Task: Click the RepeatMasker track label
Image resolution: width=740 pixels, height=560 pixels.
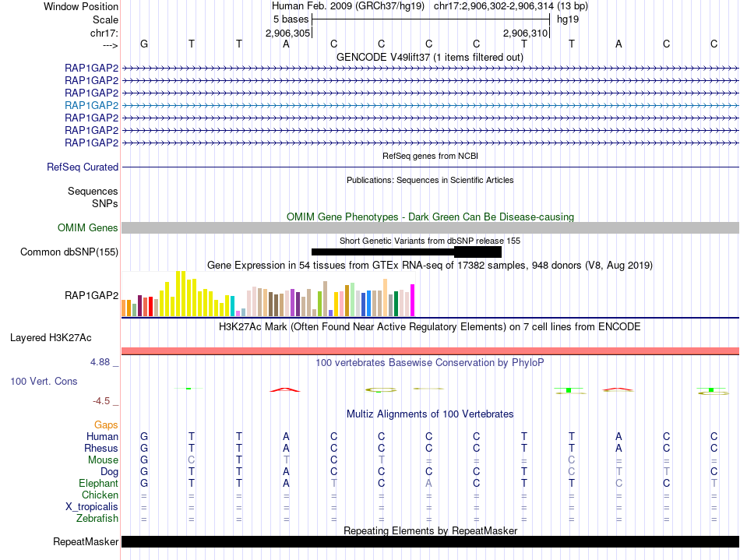Action: pos(86,541)
